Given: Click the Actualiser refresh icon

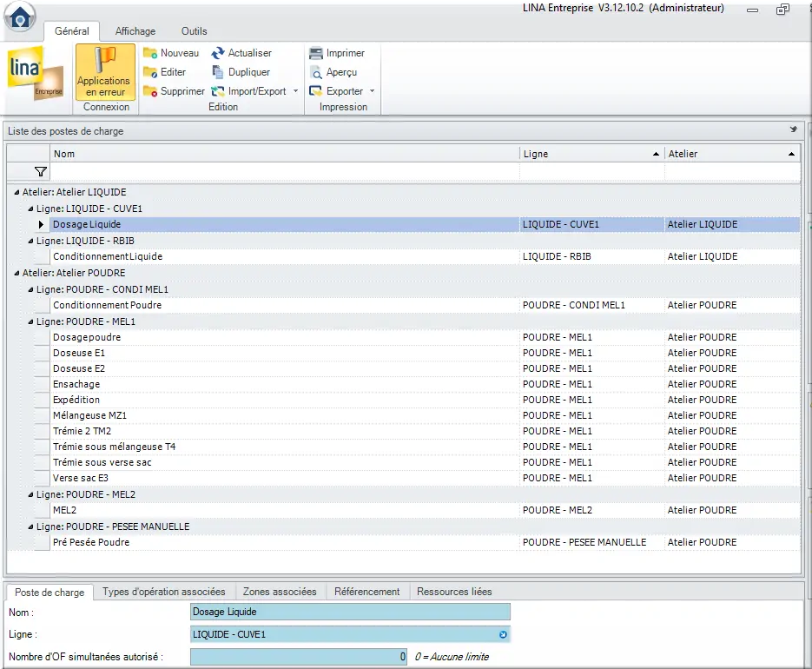Looking at the screenshot, I should pos(218,53).
